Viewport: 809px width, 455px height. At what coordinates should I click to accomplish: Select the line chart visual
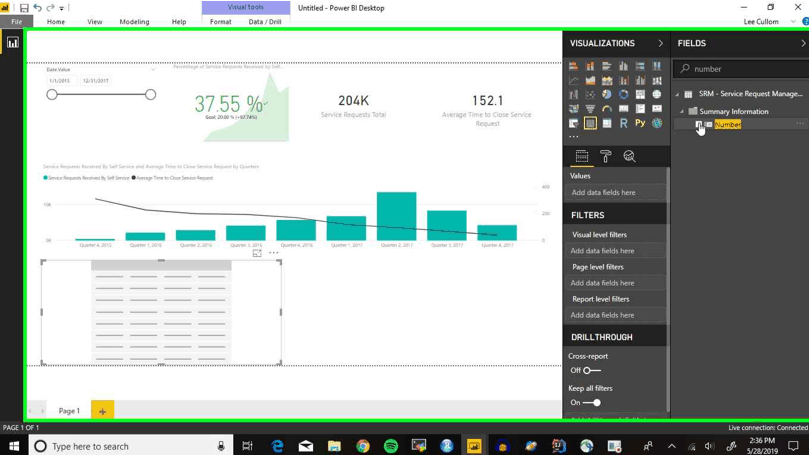tap(573, 80)
